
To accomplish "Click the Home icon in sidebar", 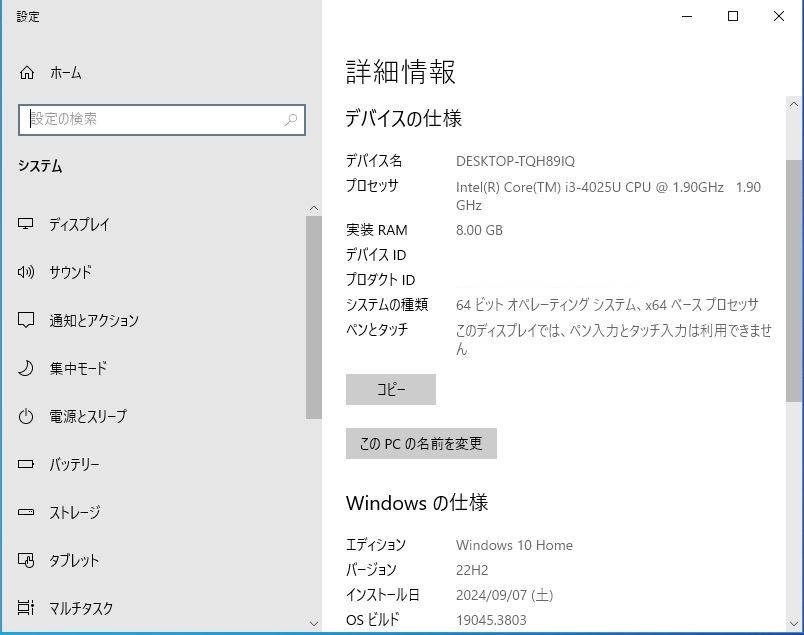I will click(27, 73).
